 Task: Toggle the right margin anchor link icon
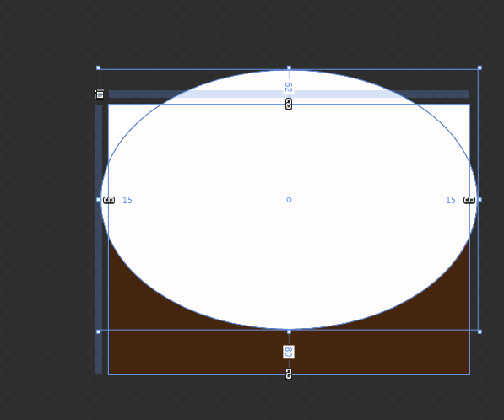(x=469, y=200)
